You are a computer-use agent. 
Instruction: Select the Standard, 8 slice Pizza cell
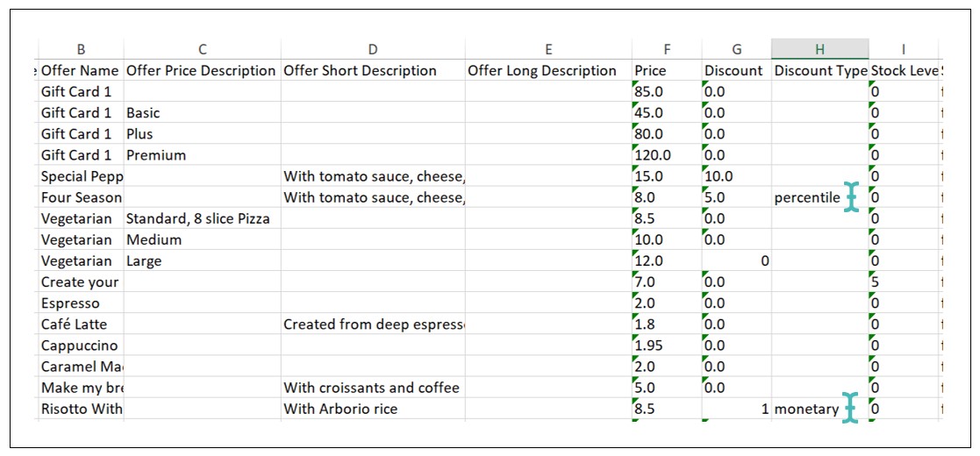coord(201,218)
